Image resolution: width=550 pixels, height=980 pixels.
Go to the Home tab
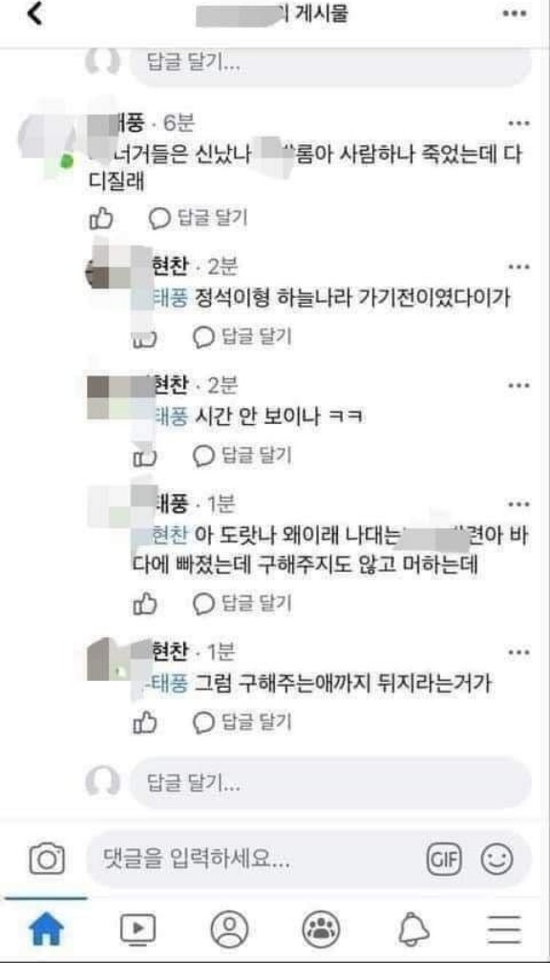coord(47,929)
